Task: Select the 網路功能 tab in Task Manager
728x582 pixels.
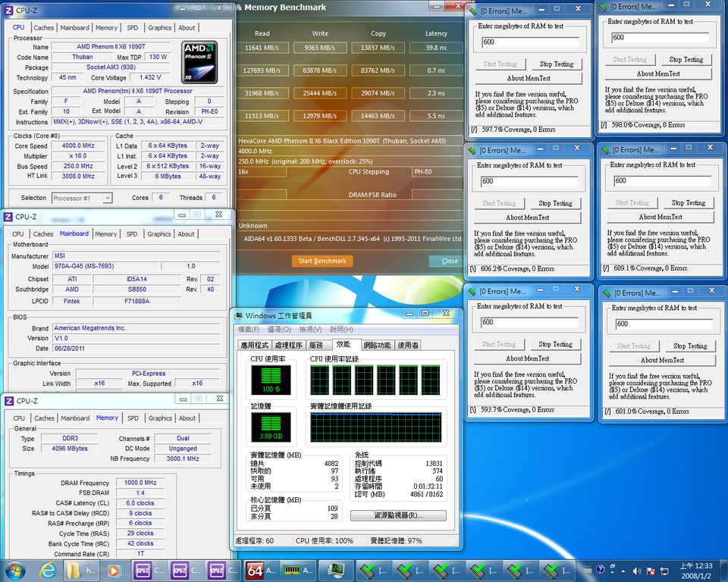Action: [378, 346]
